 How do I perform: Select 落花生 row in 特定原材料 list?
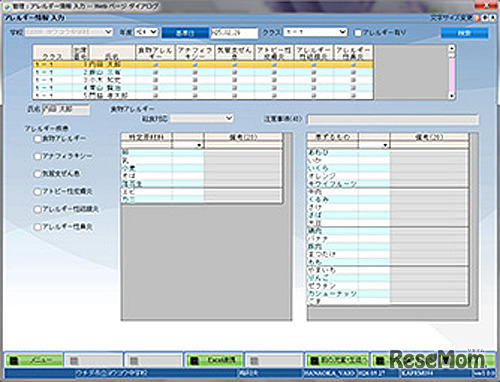tap(201, 183)
